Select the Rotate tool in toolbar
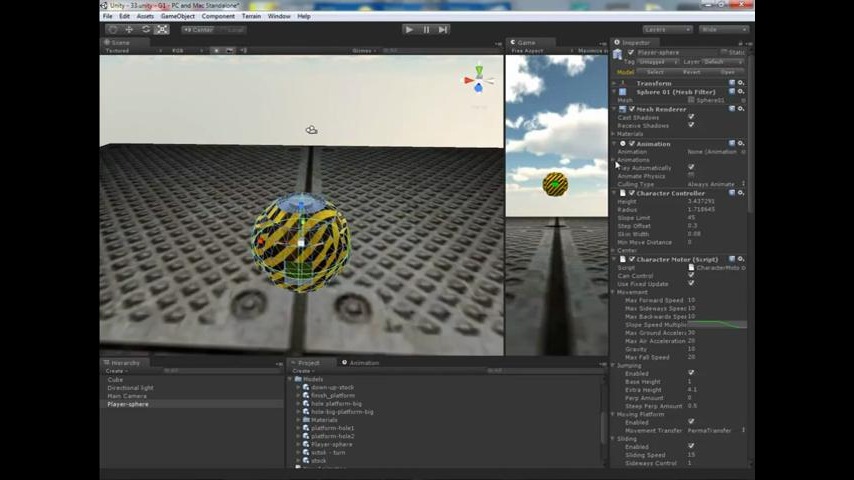Viewport: 854px width, 480px height. point(146,29)
